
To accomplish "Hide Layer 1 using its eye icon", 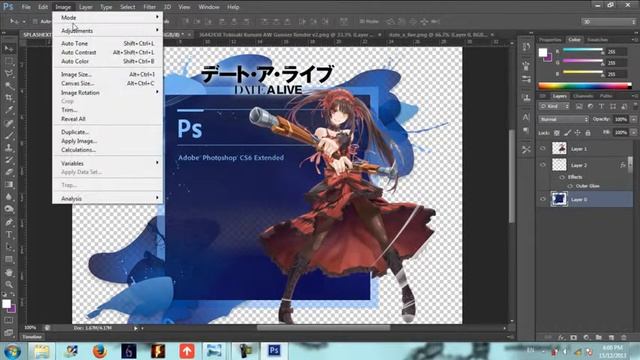I will tap(543, 149).
